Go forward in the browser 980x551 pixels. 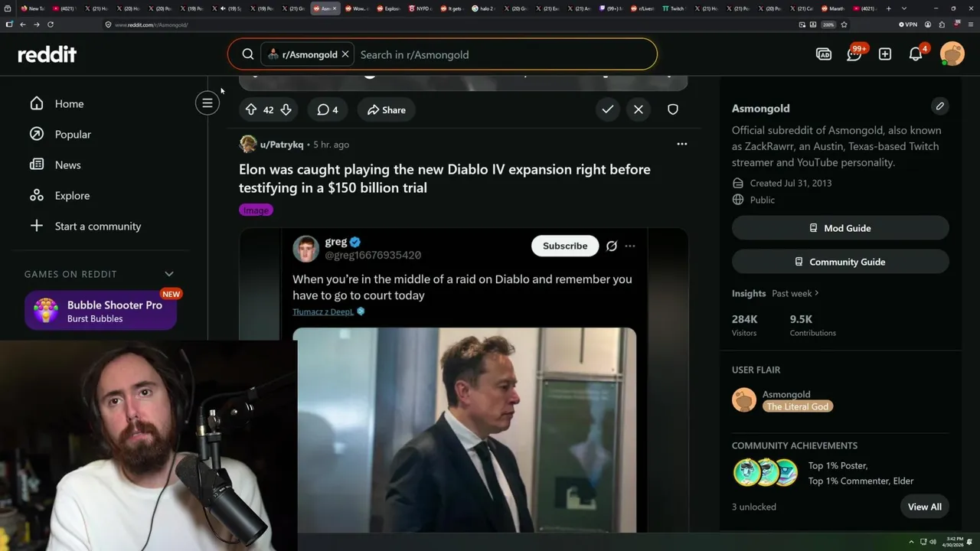point(36,24)
